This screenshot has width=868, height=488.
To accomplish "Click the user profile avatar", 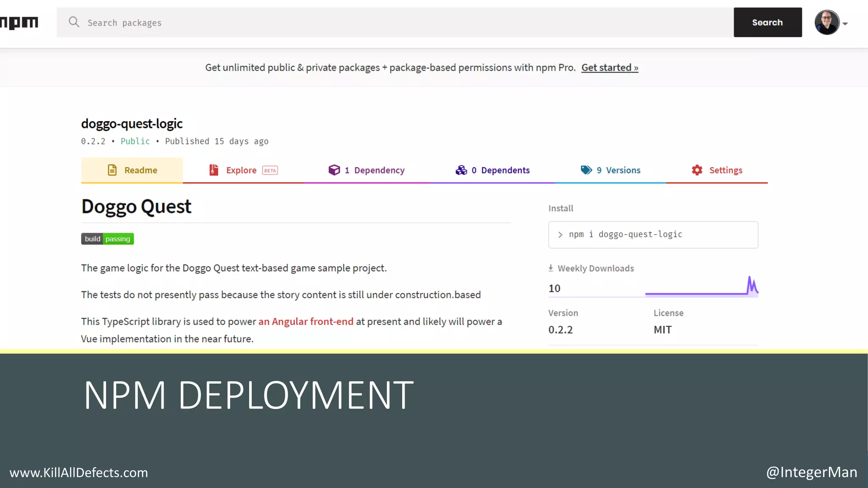I will click(826, 22).
